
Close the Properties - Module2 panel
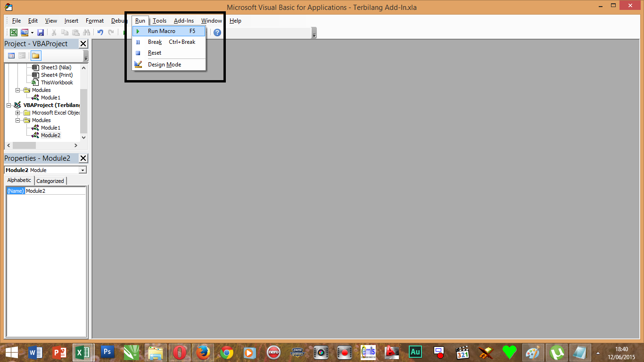[x=83, y=158]
